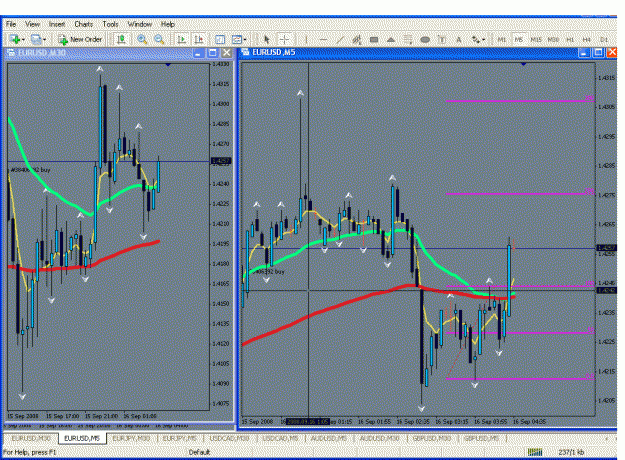Switch timeframe to M30
The image size is (625, 460).
[x=553, y=39]
